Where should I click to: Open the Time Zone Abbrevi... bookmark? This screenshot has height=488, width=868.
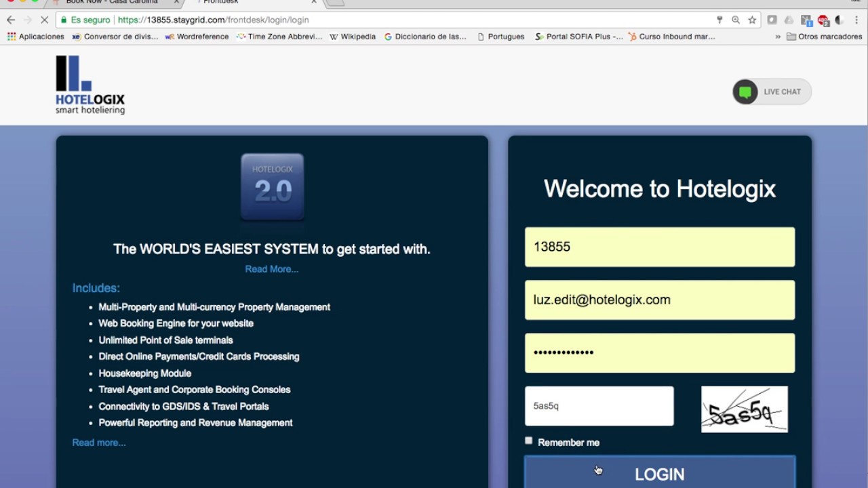pyautogui.click(x=279, y=37)
